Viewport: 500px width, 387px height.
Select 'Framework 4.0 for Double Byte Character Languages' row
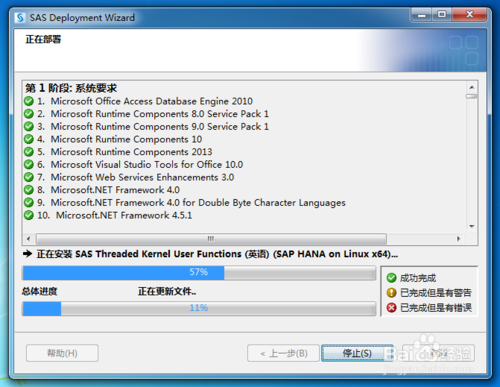[191, 202]
